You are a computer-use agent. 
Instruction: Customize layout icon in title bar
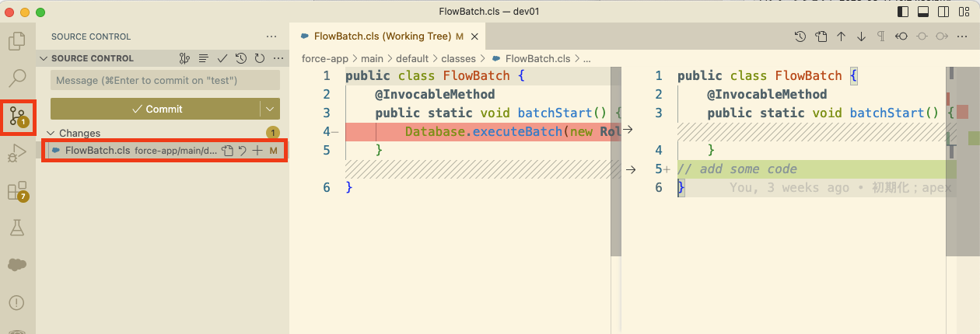click(964, 12)
